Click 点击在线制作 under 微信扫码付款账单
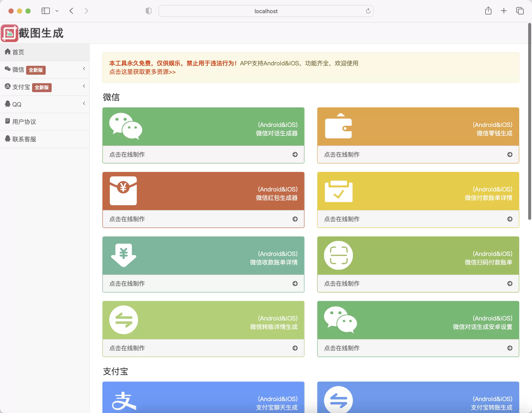This screenshot has width=532, height=413. click(x=342, y=284)
